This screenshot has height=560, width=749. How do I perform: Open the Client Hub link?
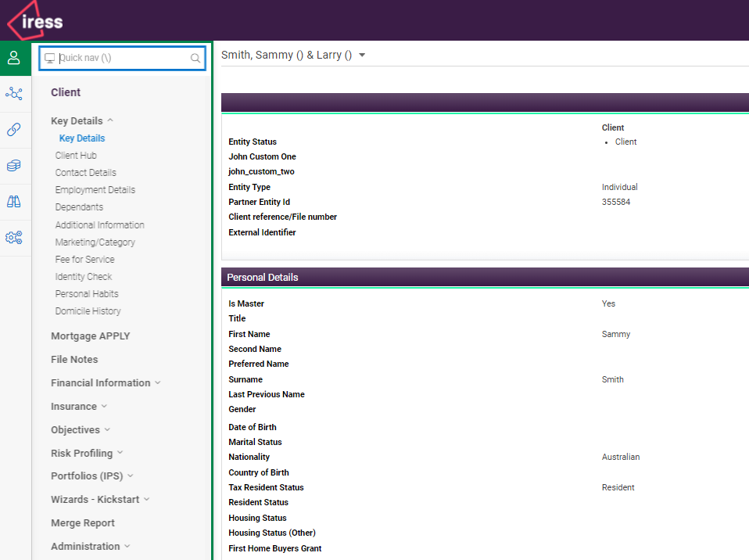click(x=76, y=156)
